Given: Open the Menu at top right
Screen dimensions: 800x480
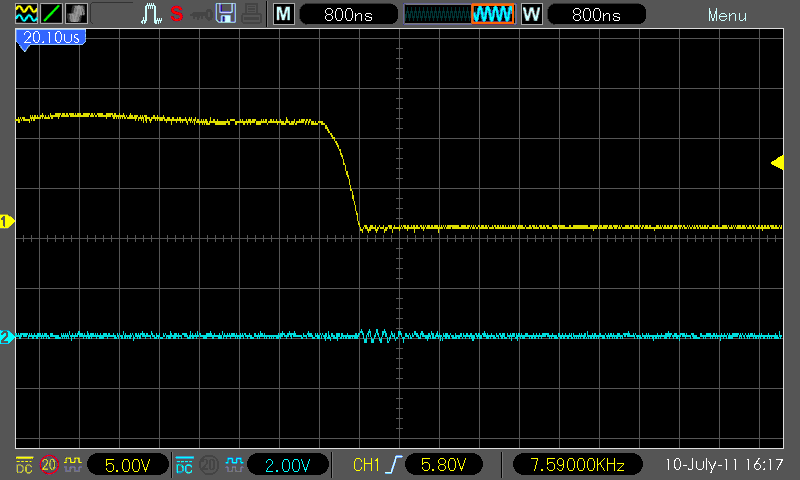Looking at the screenshot, I should point(727,15).
